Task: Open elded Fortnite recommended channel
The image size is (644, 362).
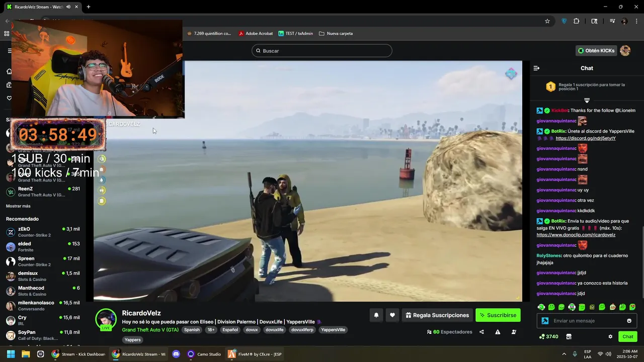Action: [43, 246]
